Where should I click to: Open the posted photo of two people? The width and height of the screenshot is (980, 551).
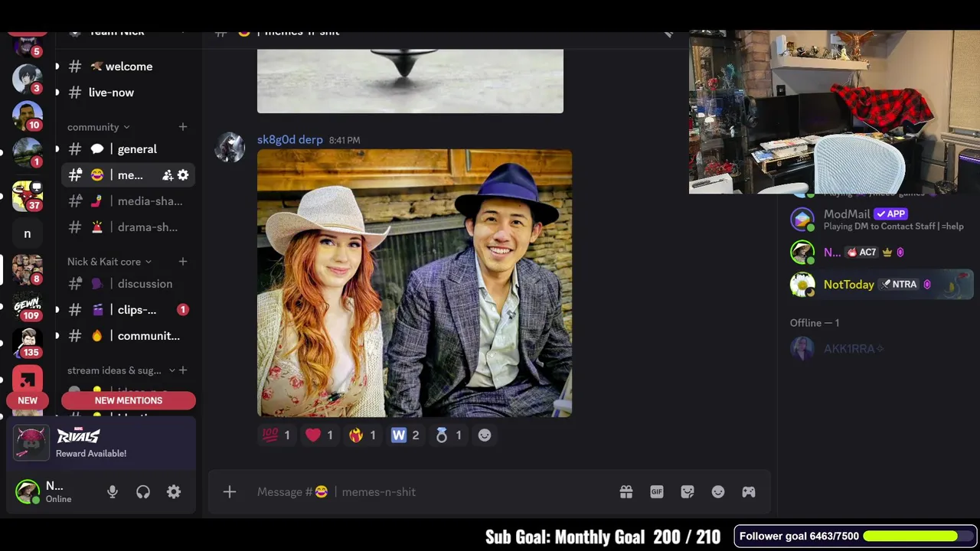click(414, 283)
